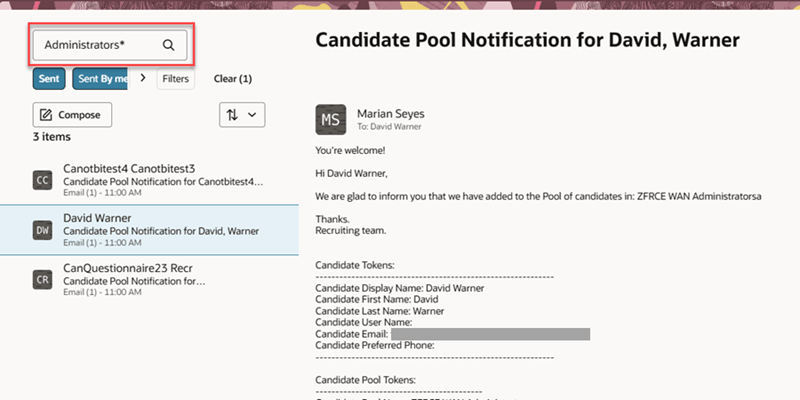Click the To: David Warner recipient line
This screenshot has height=400, width=800.
(388, 128)
